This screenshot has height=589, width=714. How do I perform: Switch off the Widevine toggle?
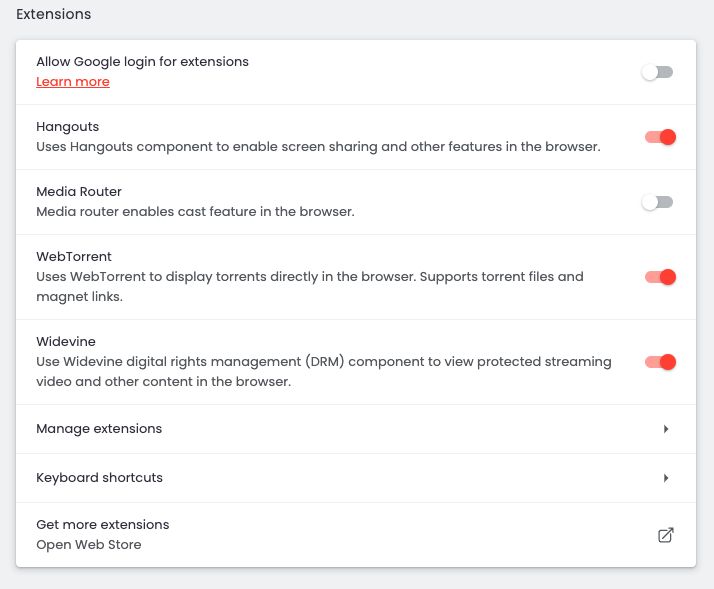(x=660, y=362)
